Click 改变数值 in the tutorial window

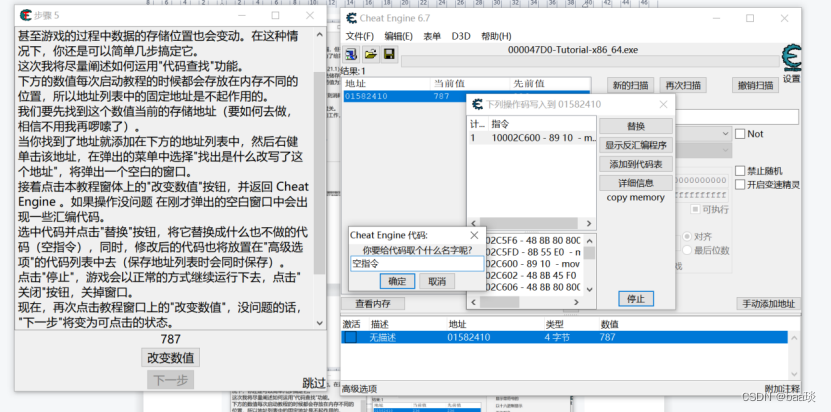[171, 358]
